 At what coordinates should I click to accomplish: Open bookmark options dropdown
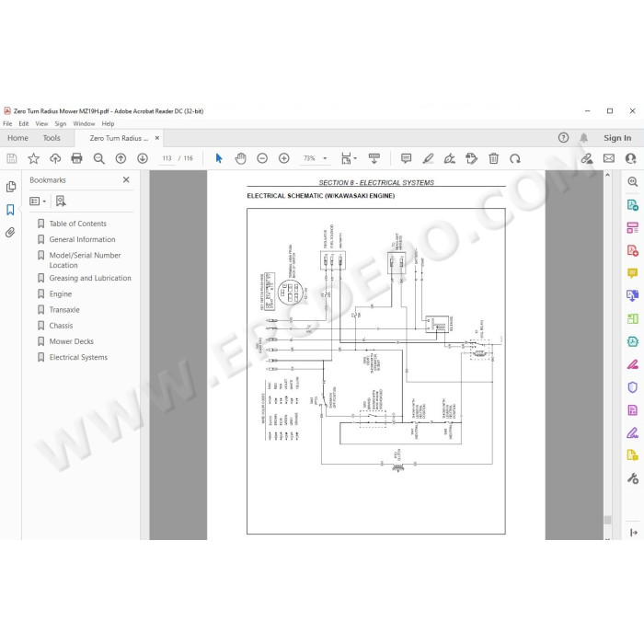pyautogui.click(x=38, y=201)
